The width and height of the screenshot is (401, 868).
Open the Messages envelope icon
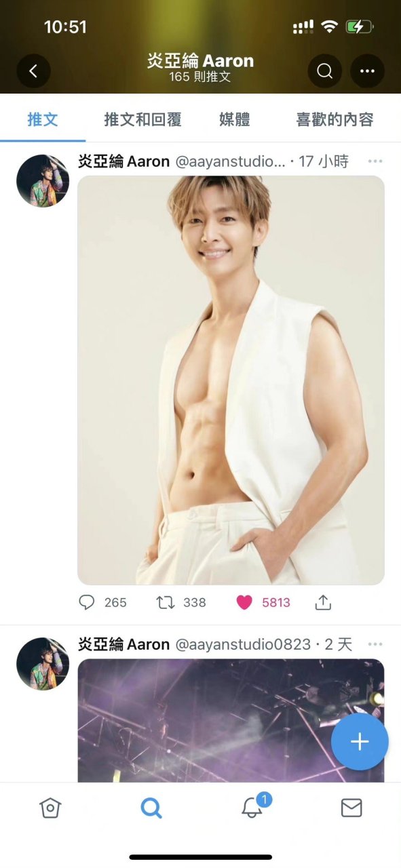351,808
